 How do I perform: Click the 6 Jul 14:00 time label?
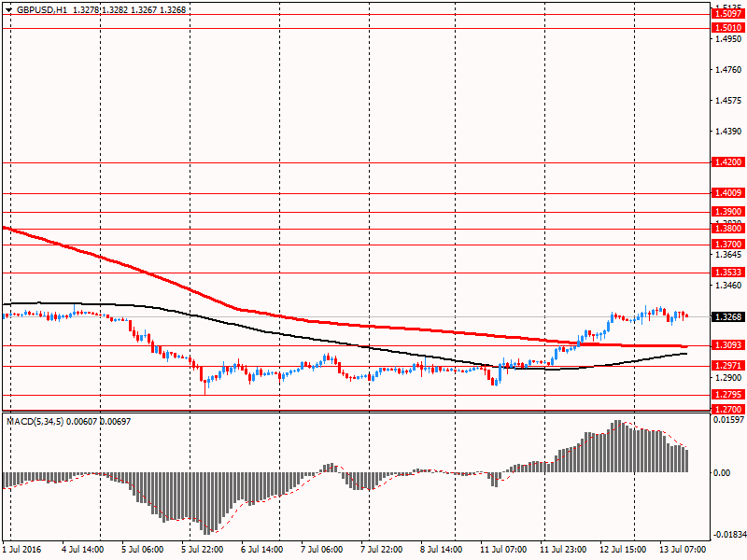[x=262, y=550]
